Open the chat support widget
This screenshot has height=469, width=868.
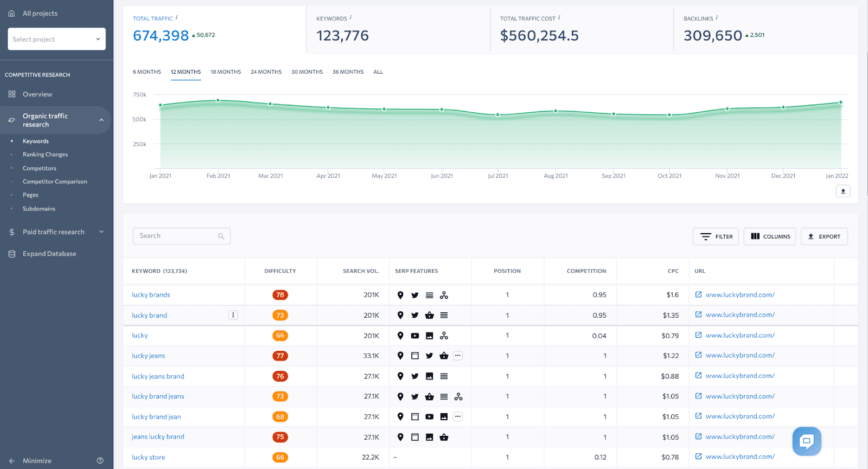pyautogui.click(x=807, y=441)
